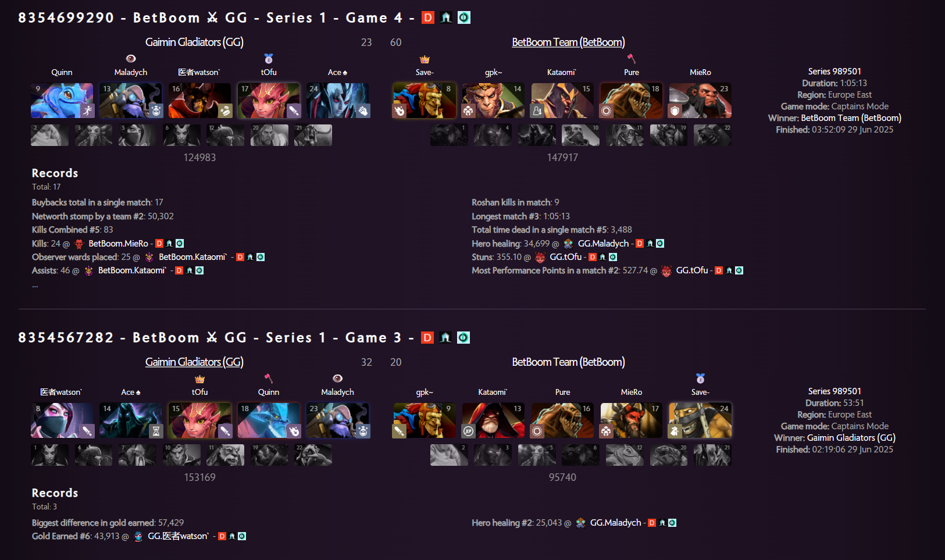Click OpenDota icon on Stuns GG.tOfu record

[613, 257]
